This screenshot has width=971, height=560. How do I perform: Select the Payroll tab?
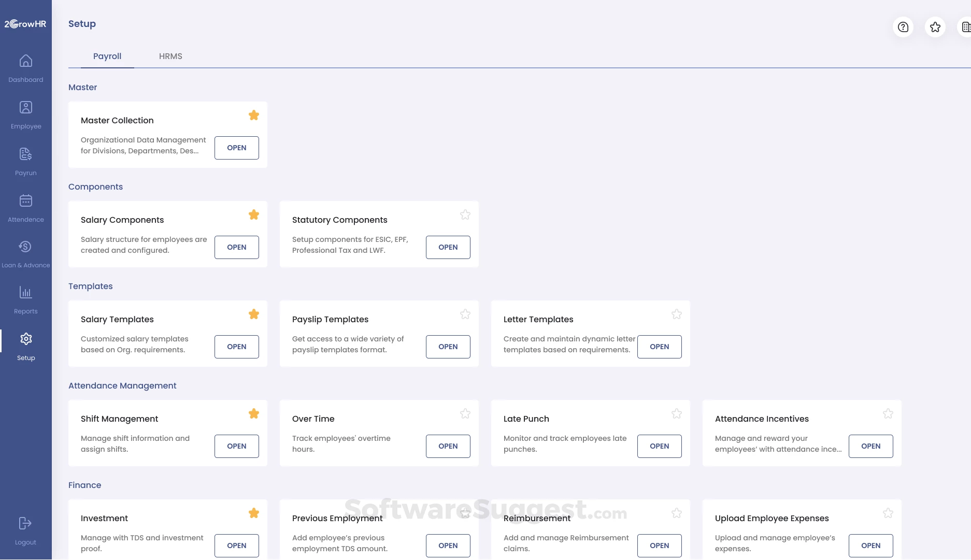pos(107,56)
